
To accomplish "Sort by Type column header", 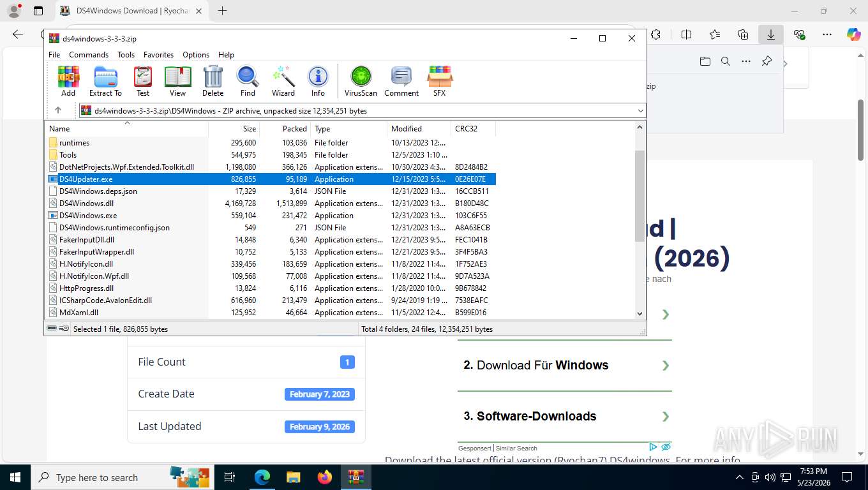I will click(x=349, y=128).
